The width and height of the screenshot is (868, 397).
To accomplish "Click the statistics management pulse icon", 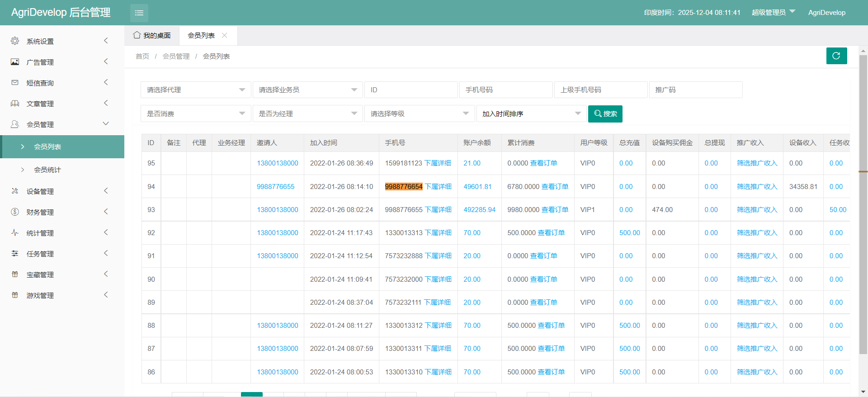I will click(15, 233).
